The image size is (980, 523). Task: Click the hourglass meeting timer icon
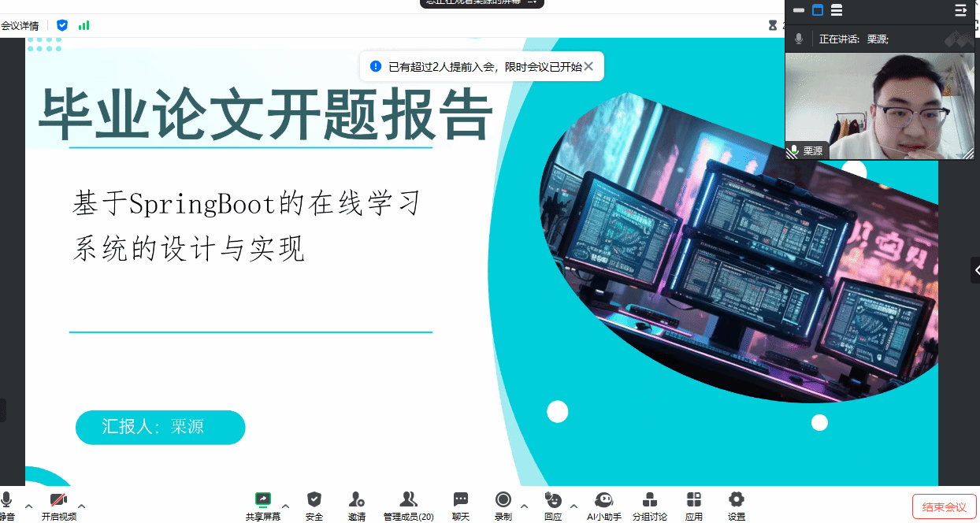pos(773,25)
